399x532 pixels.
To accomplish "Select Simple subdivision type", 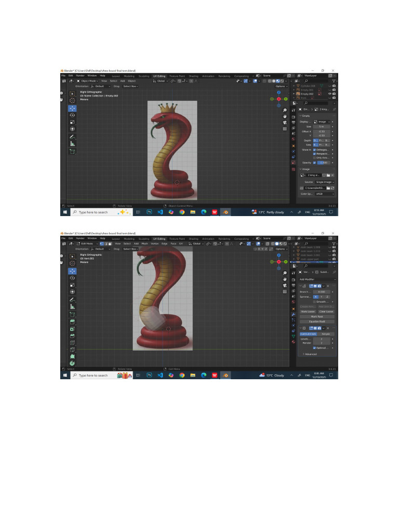I will (326, 334).
